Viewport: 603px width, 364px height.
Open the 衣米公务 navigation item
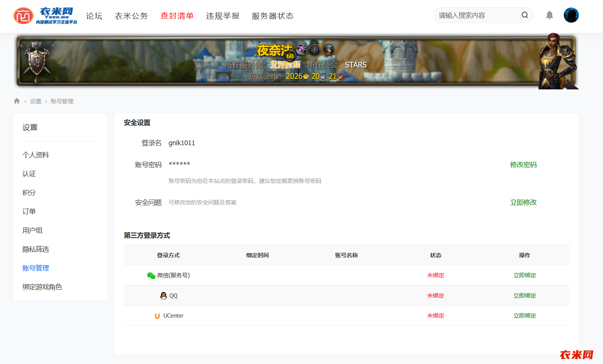coord(131,16)
